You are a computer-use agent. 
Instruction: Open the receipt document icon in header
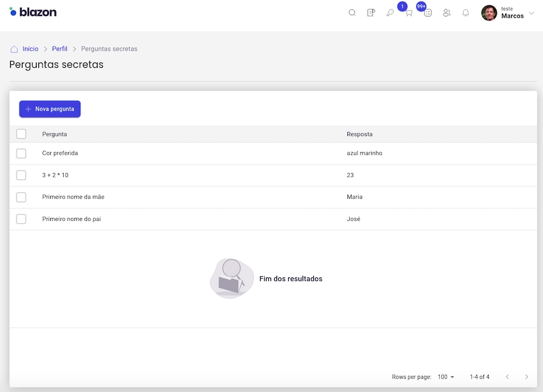371,13
